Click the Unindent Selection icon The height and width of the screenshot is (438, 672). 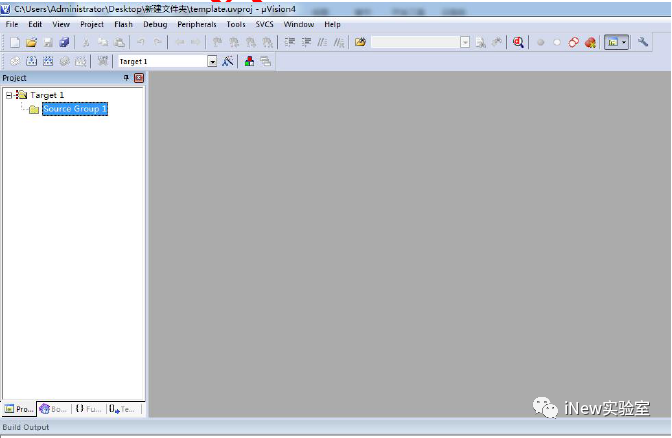(306, 42)
